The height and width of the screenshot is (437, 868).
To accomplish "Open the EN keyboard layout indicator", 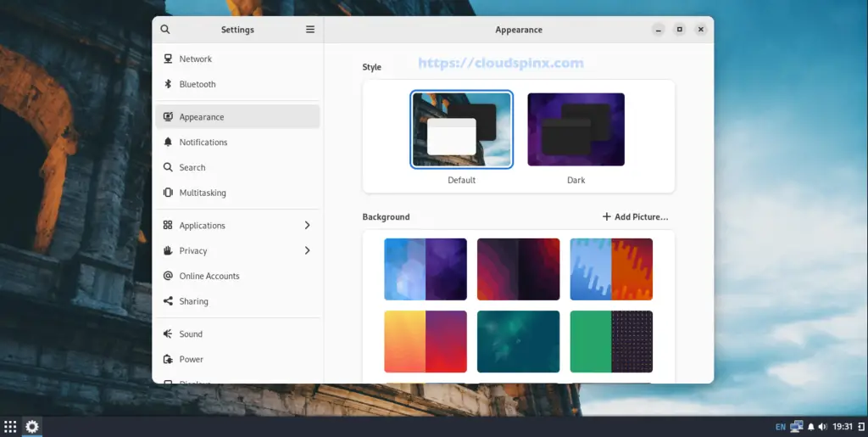I will pos(780,427).
